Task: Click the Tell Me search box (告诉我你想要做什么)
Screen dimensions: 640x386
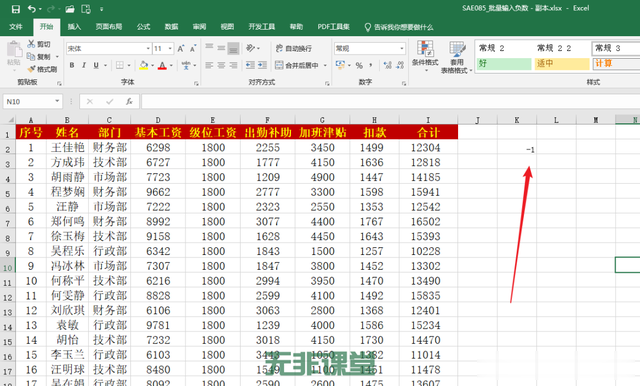Action: click(x=398, y=27)
